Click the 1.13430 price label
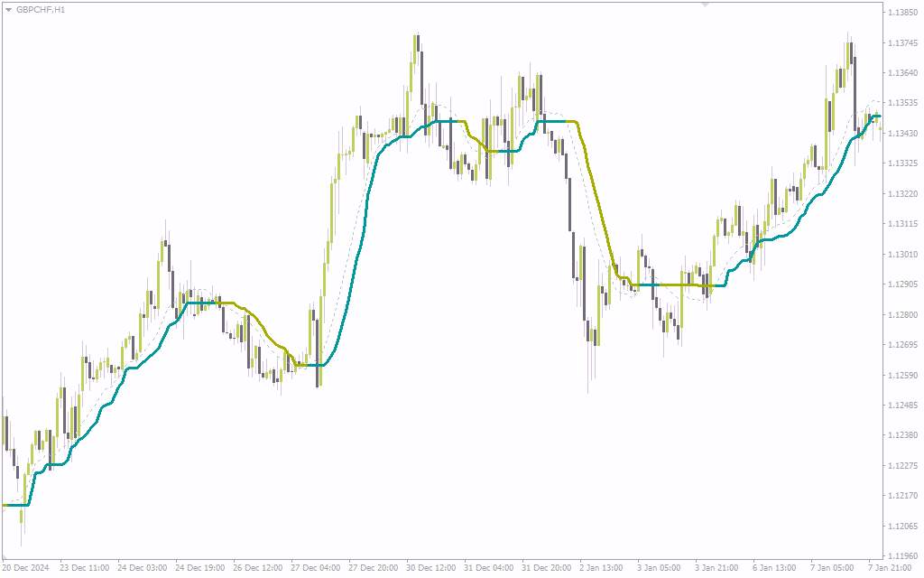This screenshot has width=924, height=578. point(902,134)
